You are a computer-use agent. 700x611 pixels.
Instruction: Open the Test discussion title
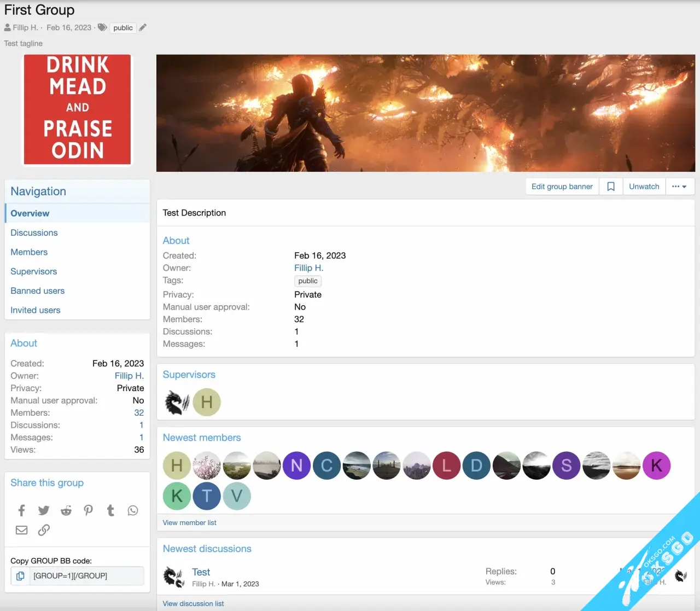point(201,572)
